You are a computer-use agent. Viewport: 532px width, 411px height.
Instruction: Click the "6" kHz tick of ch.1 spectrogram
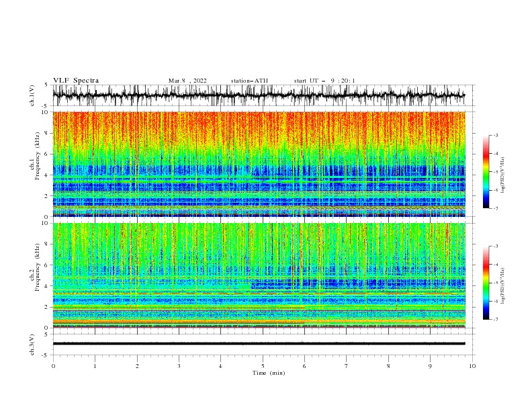pos(47,154)
